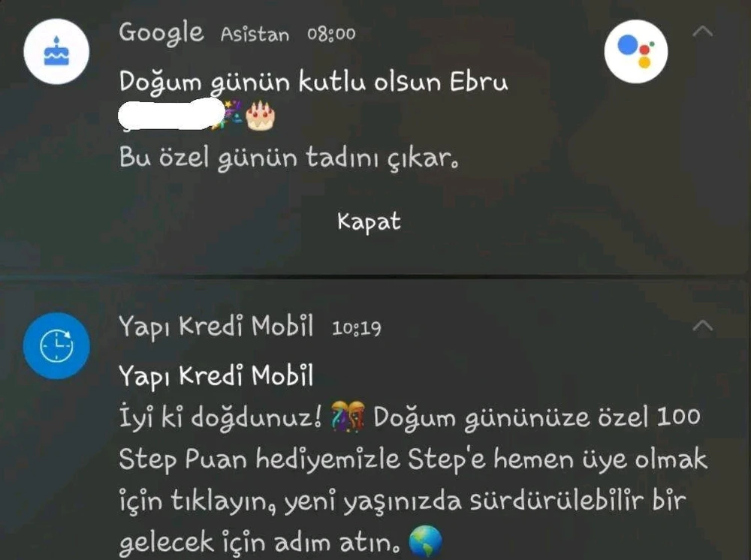The width and height of the screenshot is (751, 560).
Task: Collapse the Google Asistan notification chevron
Action: [x=703, y=32]
